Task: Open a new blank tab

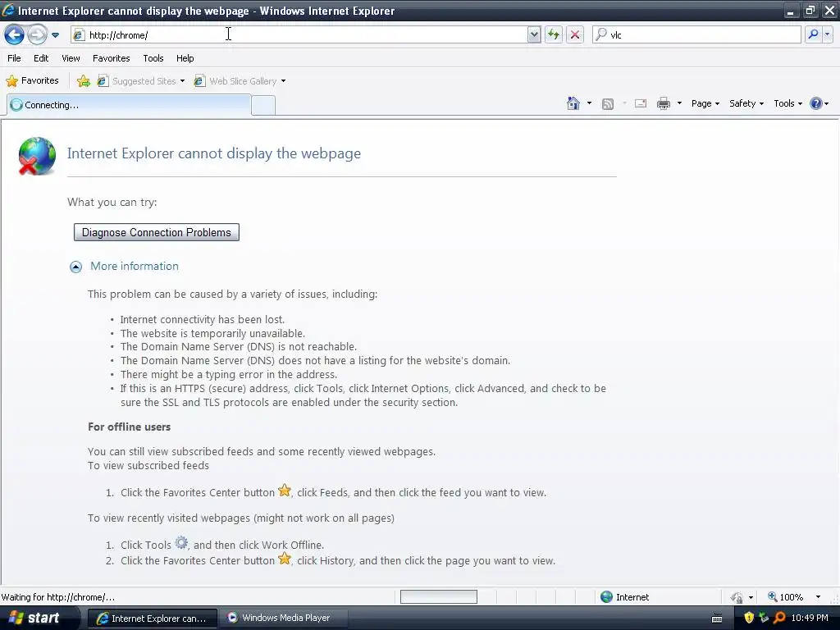Action: click(x=263, y=106)
